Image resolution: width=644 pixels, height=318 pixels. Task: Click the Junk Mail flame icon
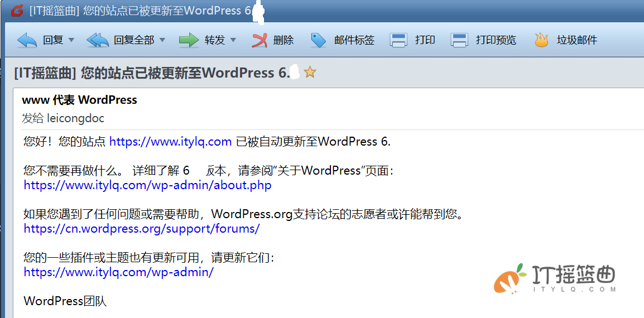coord(542,40)
